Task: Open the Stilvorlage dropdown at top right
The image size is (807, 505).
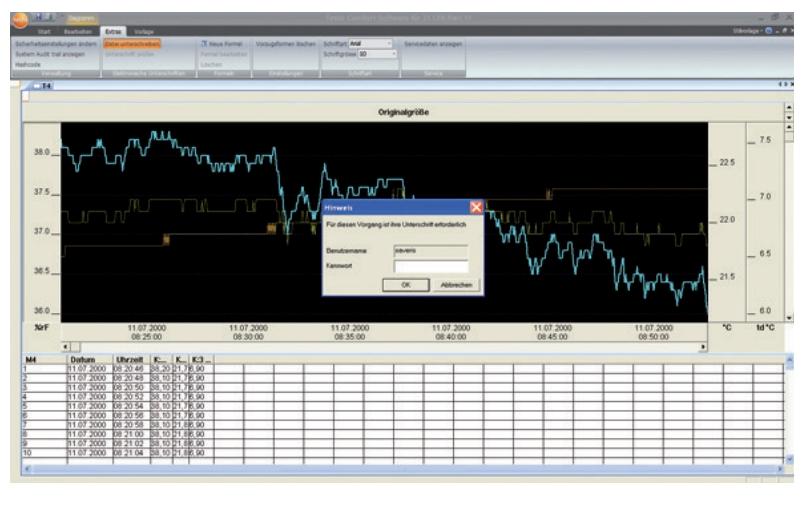Action: point(748,31)
